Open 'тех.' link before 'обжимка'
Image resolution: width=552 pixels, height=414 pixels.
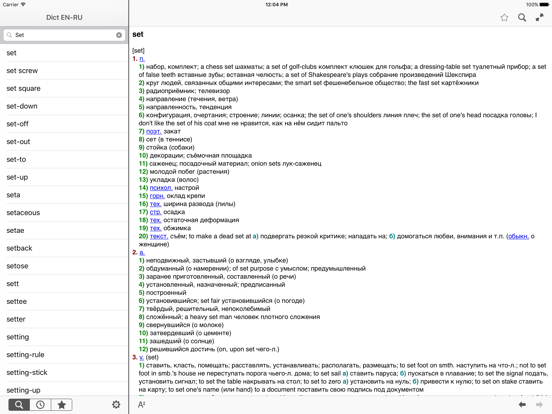point(155,228)
